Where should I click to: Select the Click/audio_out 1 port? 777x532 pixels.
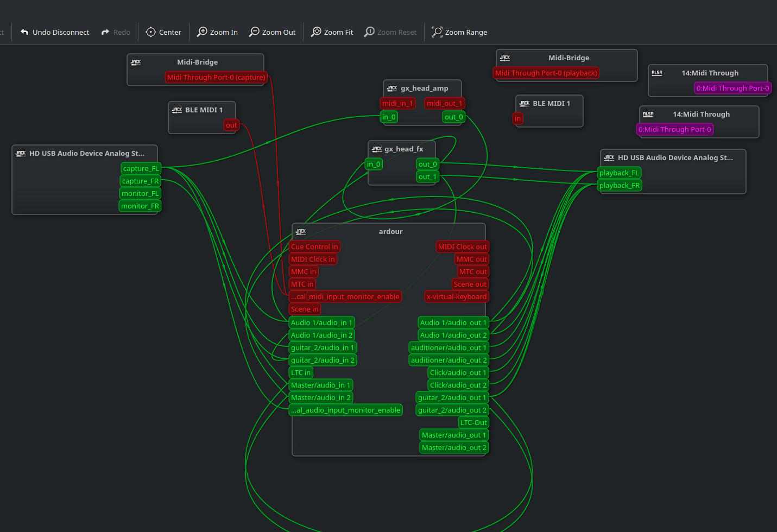(458, 372)
